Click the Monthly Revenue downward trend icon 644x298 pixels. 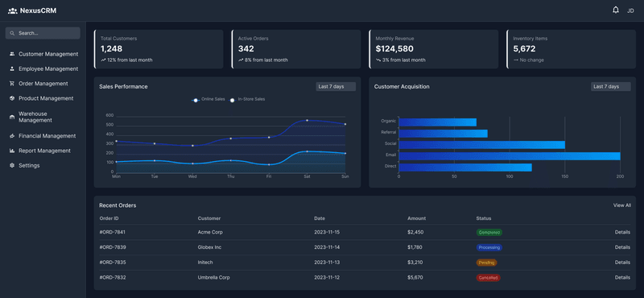(378, 60)
